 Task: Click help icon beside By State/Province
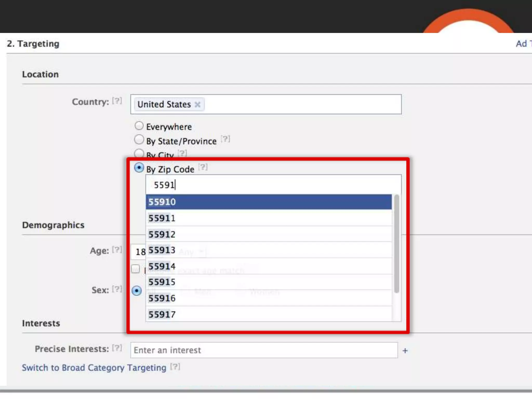click(225, 139)
